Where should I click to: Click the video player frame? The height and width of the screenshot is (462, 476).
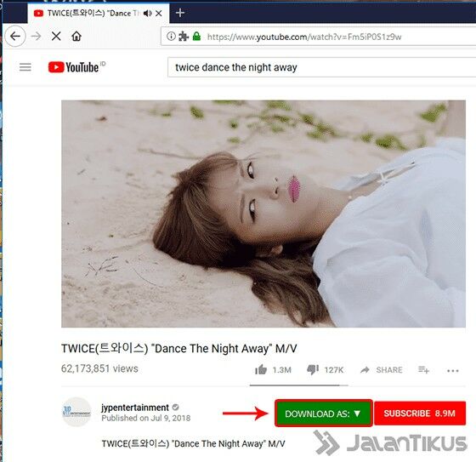[x=263, y=214]
